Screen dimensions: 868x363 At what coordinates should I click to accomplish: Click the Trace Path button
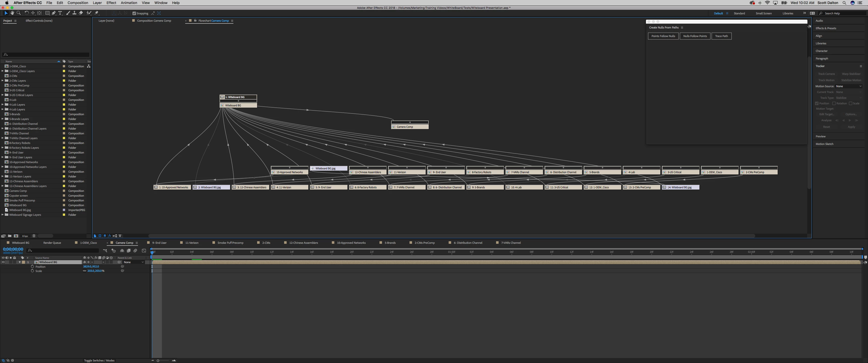pyautogui.click(x=721, y=36)
